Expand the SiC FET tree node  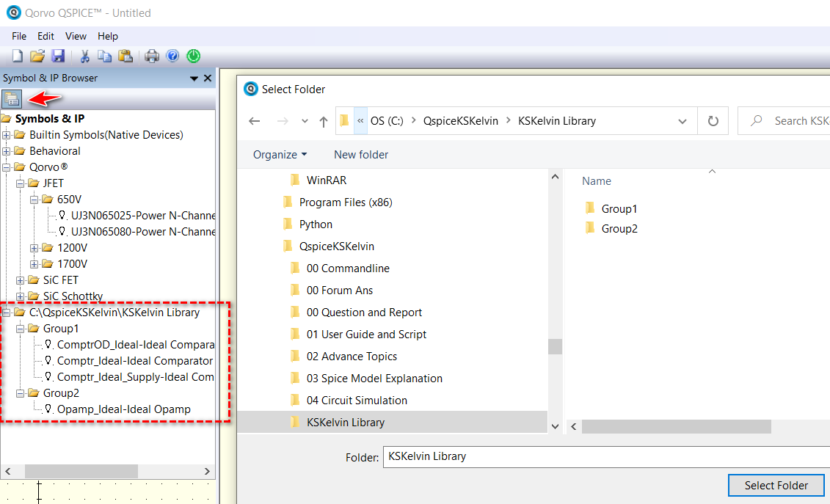click(20, 280)
